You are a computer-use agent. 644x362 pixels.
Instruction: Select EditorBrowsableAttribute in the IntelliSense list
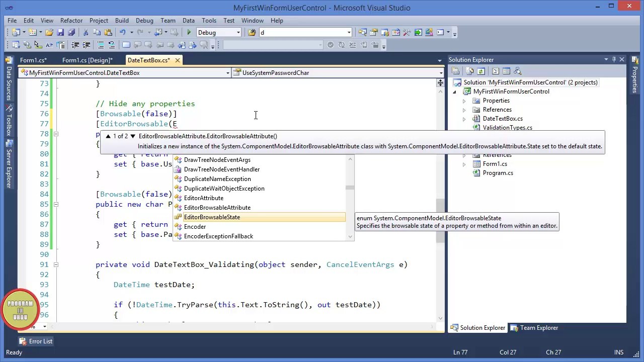260,208
